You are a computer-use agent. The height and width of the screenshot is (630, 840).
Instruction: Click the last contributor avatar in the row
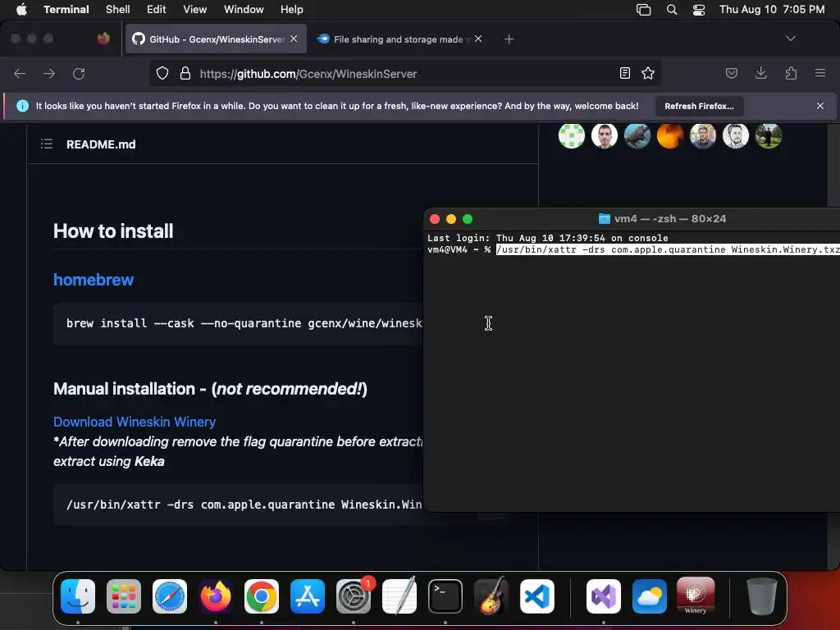[x=768, y=135]
